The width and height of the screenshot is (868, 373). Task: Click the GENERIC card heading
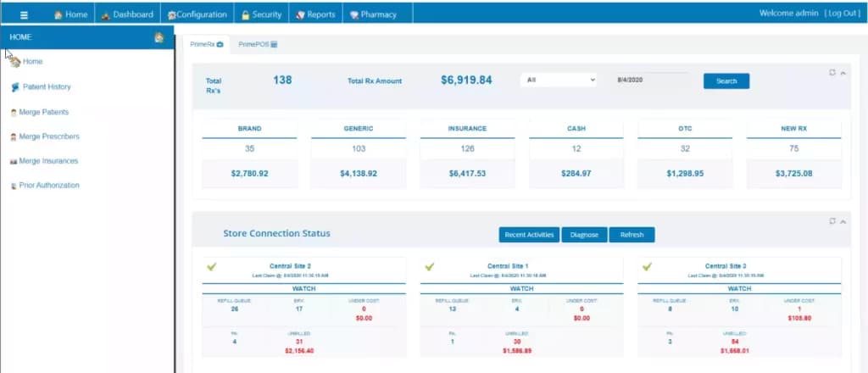(359, 128)
